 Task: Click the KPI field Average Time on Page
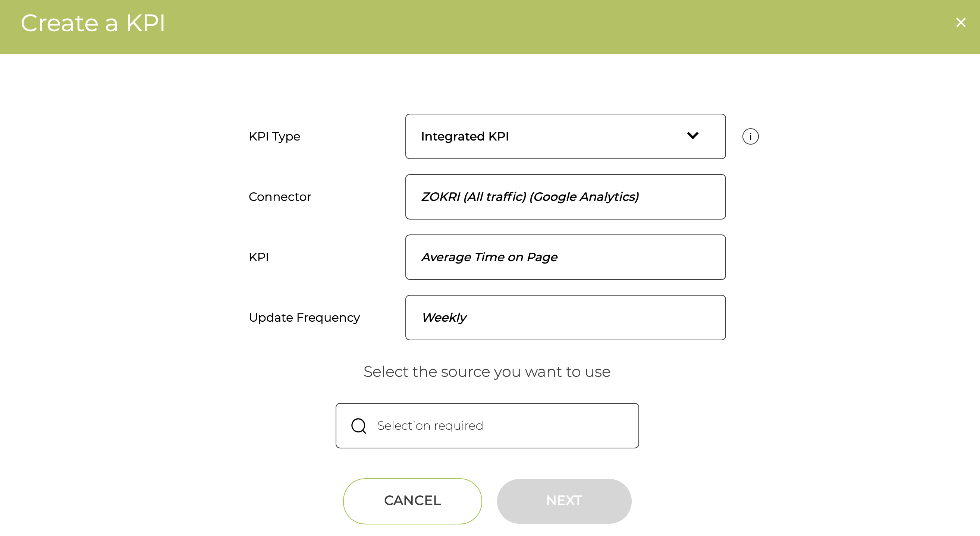(565, 257)
